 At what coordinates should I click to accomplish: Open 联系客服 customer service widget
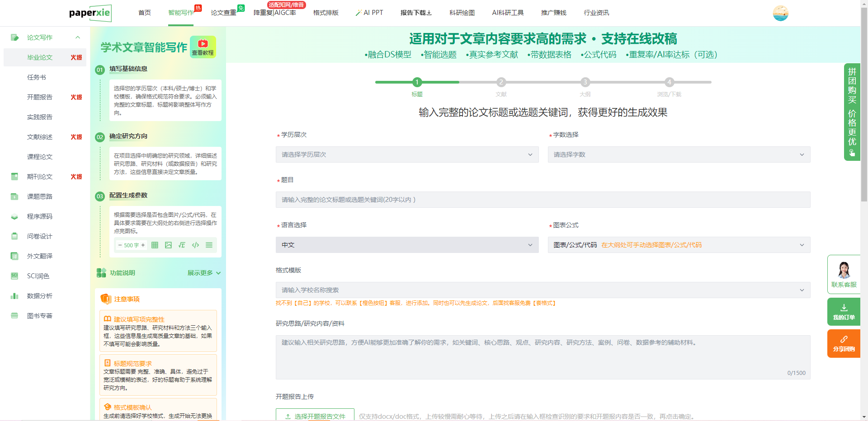[844, 275]
